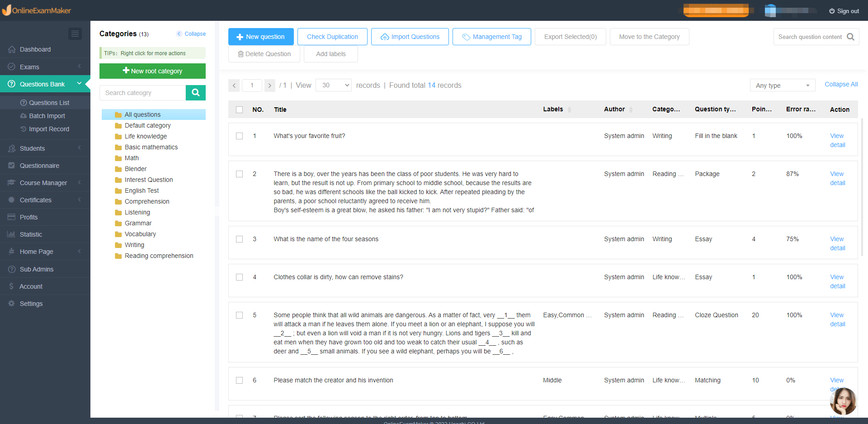Select checkbox for question 5
Screen dimensions: 868x424
240,315
